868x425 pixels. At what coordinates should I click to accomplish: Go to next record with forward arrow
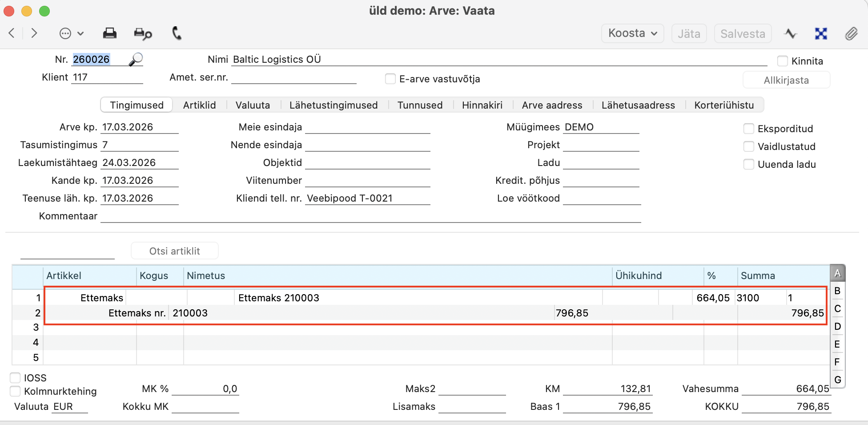click(x=34, y=33)
